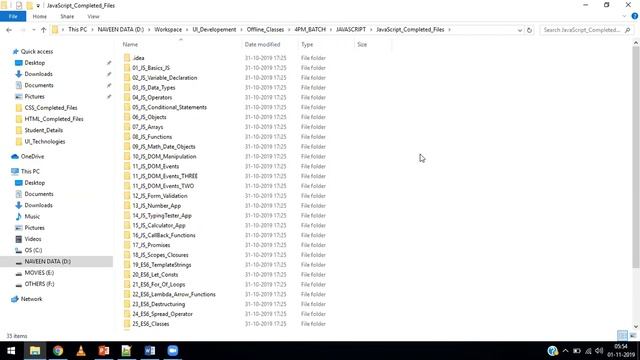The image size is (640, 360).
Task: Open Pictures under Quick access
Action: (34, 96)
